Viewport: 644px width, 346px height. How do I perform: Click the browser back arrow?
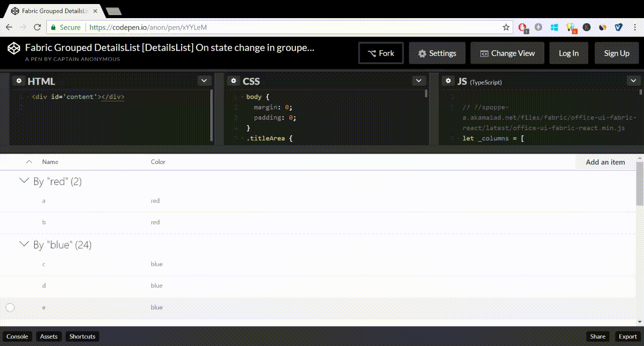(x=9, y=27)
